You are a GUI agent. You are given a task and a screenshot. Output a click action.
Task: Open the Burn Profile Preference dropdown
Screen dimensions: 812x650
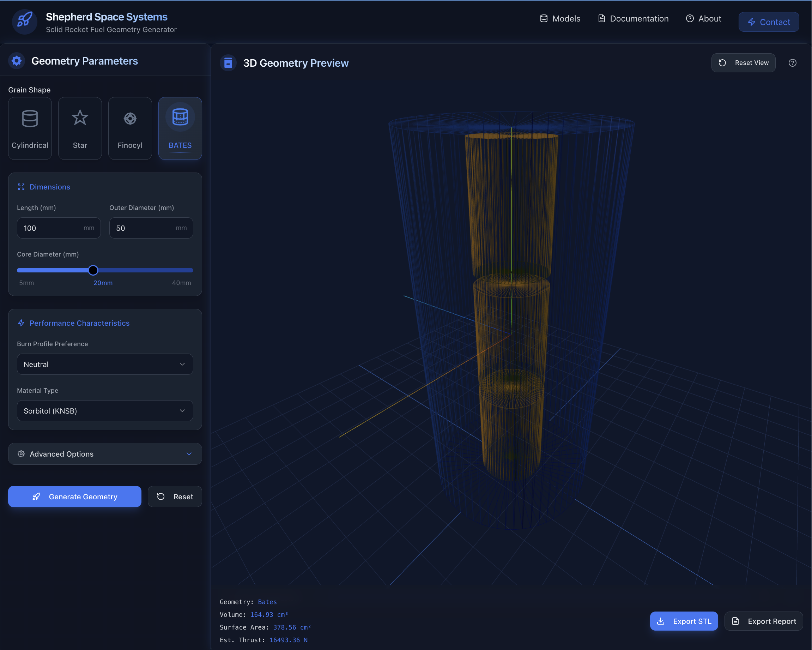coord(105,364)
